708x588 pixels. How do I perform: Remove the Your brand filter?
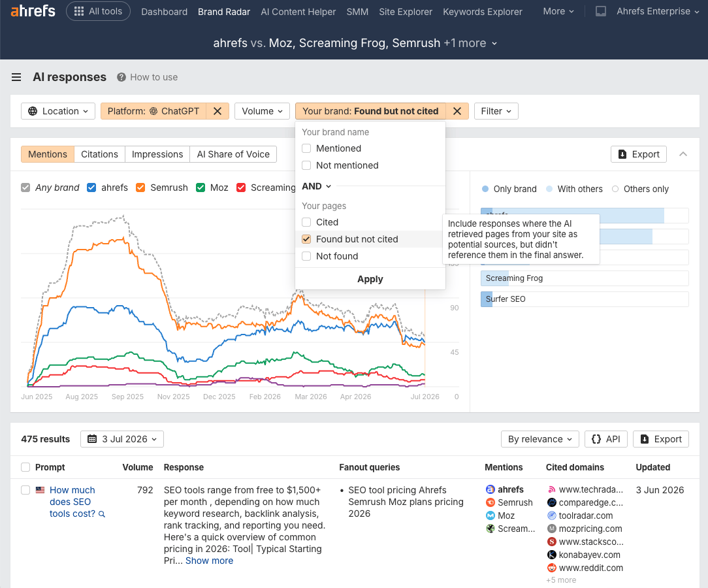[457, 111]
